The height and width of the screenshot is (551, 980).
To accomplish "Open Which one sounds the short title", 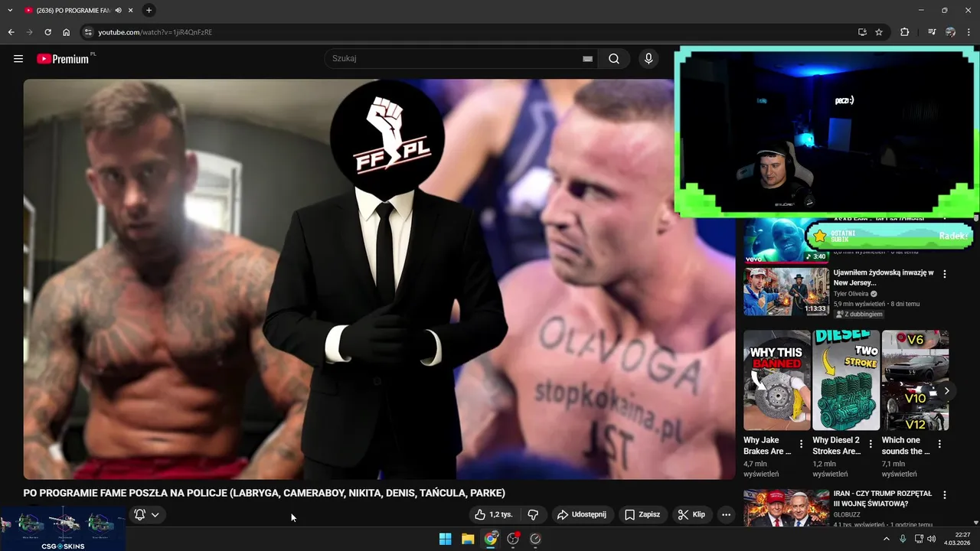I will pyautogui.click(x=906, y=445).
